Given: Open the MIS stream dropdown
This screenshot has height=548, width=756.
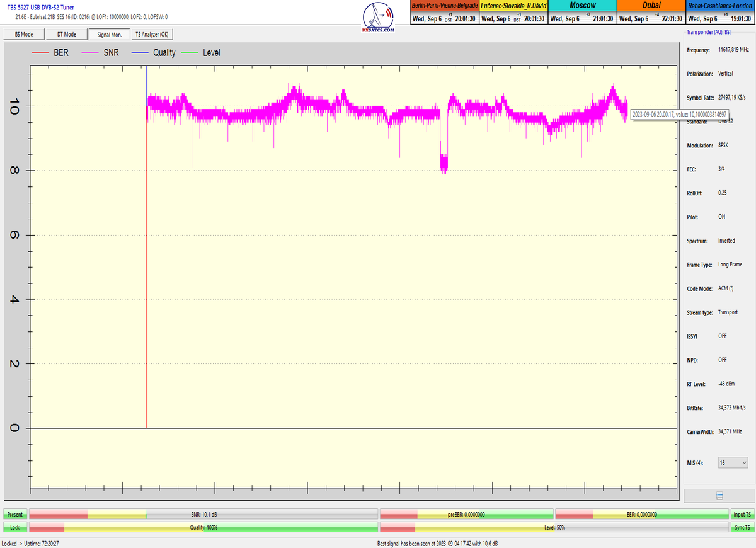Looking at the screenshot, I should coord(733,463).
